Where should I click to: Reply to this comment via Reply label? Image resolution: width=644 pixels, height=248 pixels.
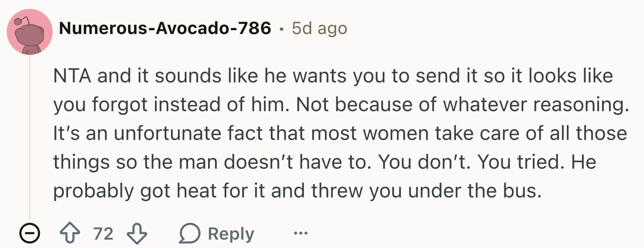pos(231,234)
